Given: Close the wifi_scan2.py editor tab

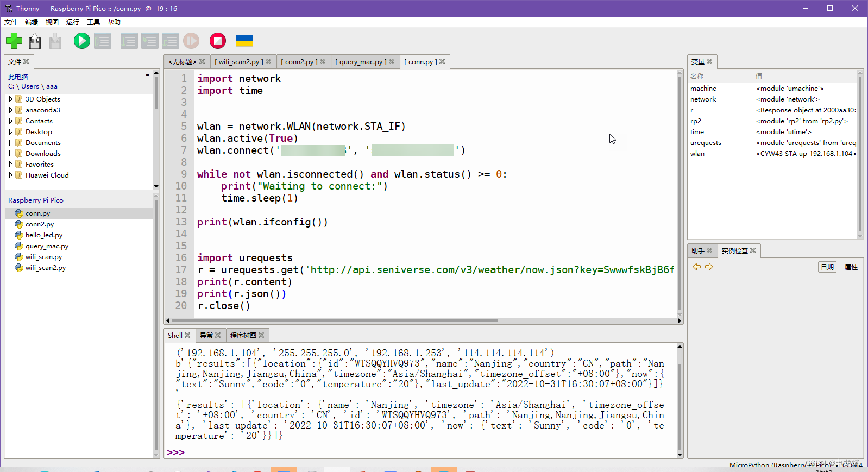Looking at the screenshot, I should tap(268, 61).
